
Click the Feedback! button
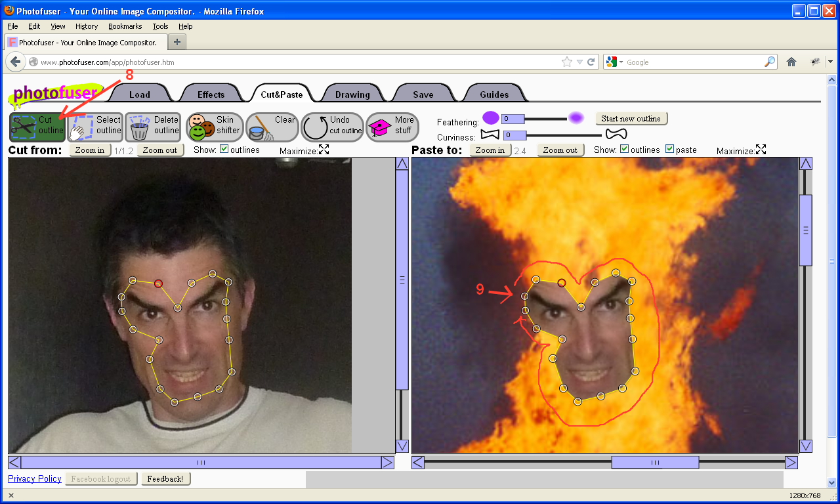pyautogui.click(x=165, y=479)
